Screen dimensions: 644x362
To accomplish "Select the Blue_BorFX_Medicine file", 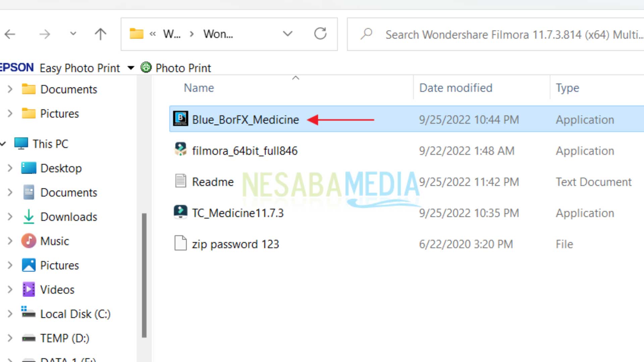I will pos(407,119).
